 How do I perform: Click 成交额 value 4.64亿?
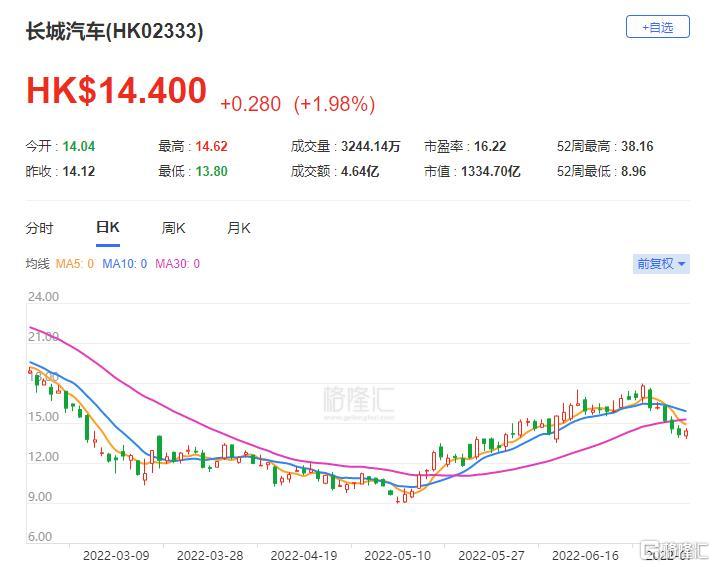click(360, 172)
